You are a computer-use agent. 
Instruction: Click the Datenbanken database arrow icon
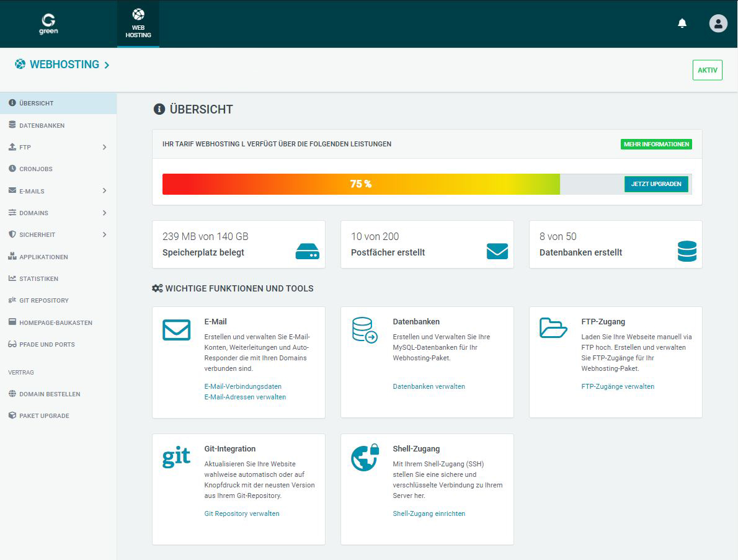pyautogui.click(x=364, y=330)
